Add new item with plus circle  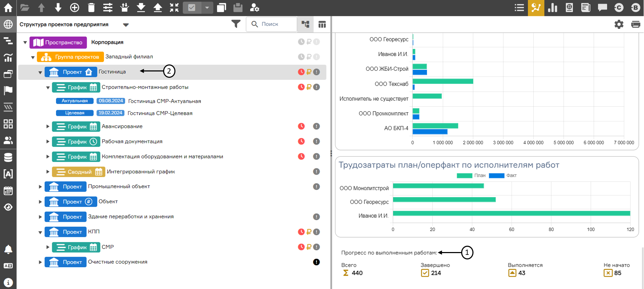[75, 7]
